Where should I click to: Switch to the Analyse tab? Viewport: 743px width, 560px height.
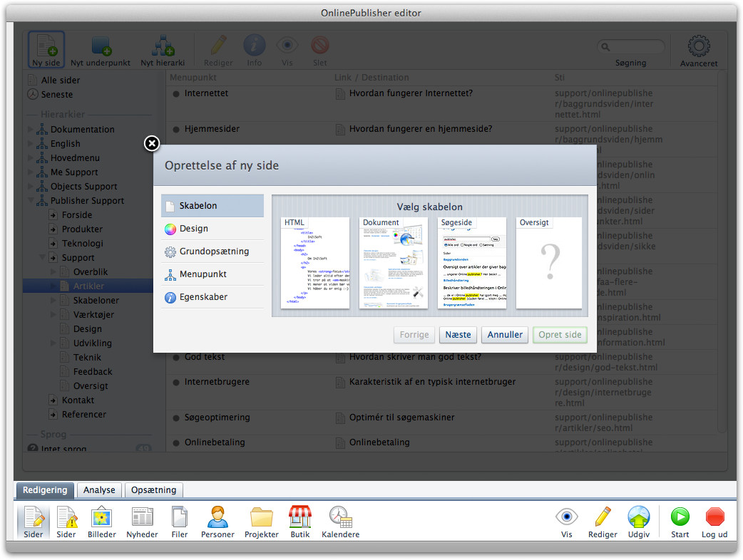[99, 490]
